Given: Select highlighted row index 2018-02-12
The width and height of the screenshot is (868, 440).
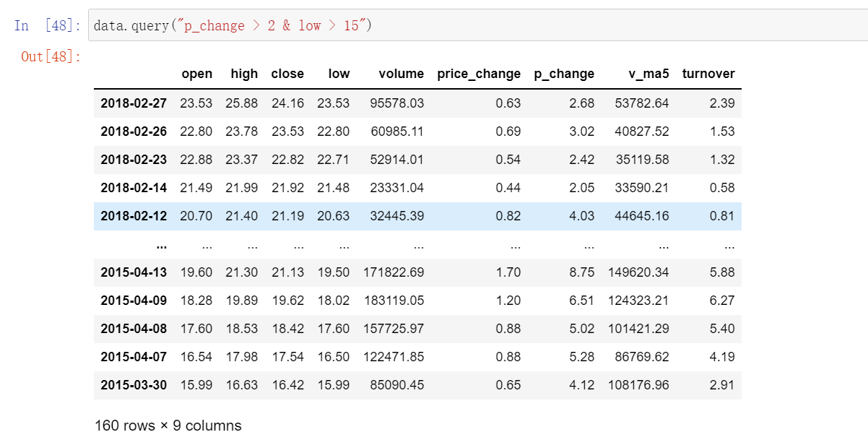Looking at the screenshot, I should [x=134, y=216].
